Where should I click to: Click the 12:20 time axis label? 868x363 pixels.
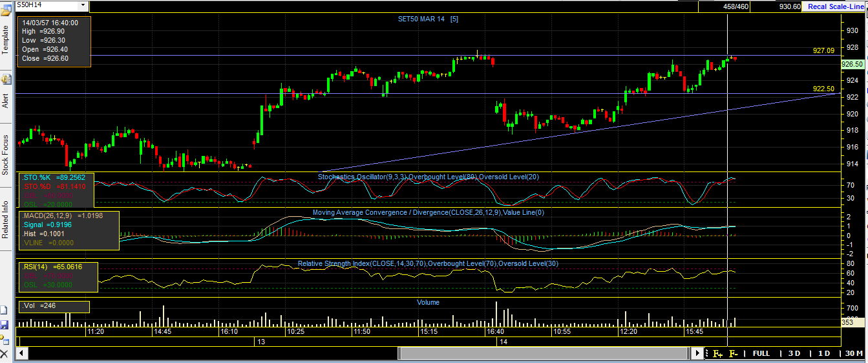(x=628, y=331)
